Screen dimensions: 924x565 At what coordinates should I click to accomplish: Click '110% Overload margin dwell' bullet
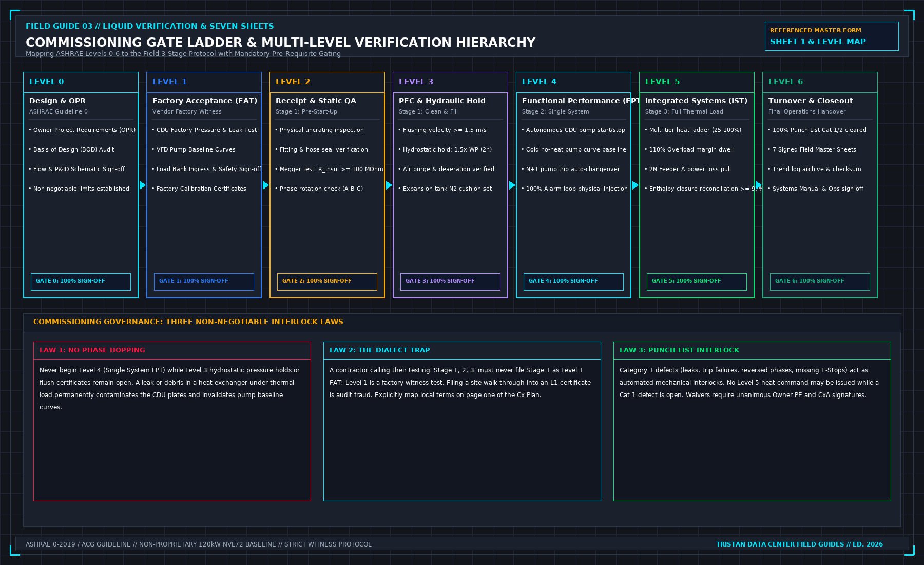click(x=689, y=150)
